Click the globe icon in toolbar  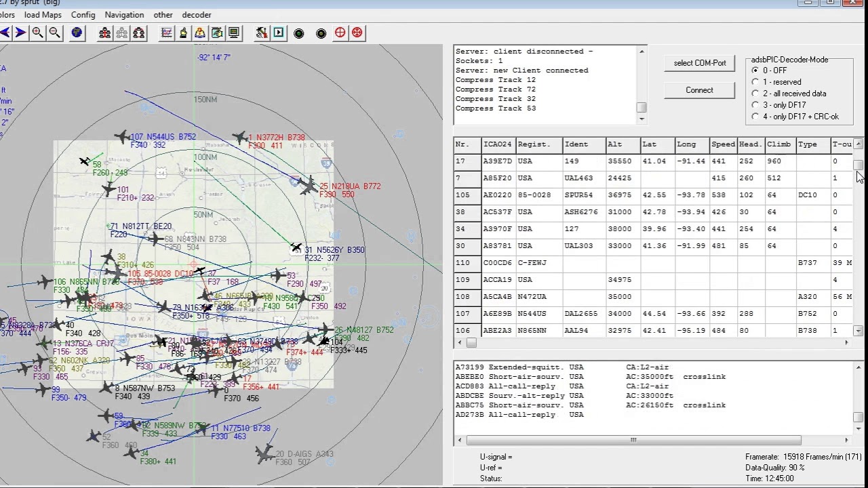[77, 33]
